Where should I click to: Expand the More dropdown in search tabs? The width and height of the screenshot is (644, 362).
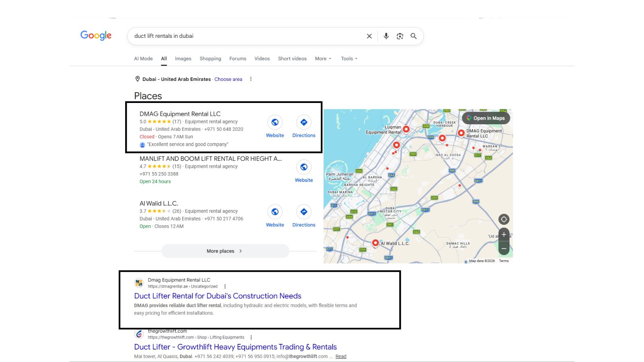tap(323, 59)
